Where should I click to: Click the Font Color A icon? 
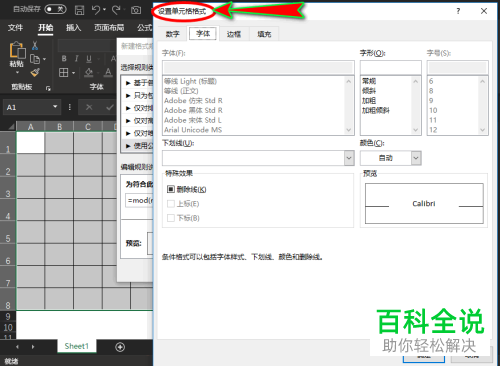(108, 72)
